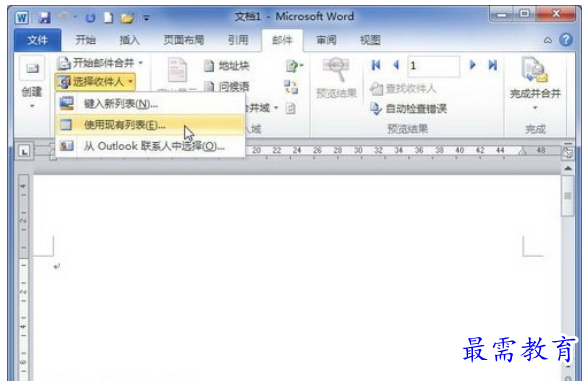Open the 页面布局 tab
This screenshot has width=584, height=381.
tap(184, 40)
